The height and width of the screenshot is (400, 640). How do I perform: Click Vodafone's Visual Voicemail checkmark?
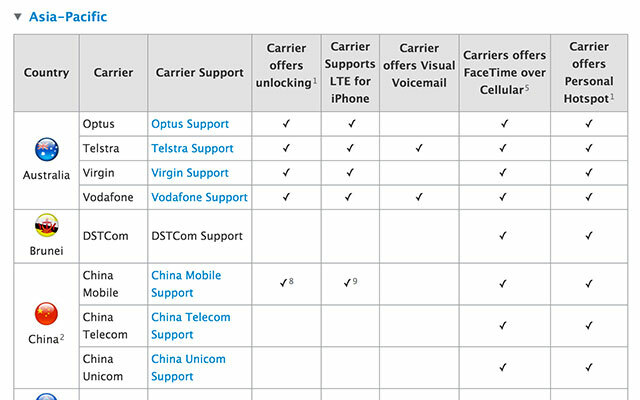[419, 197]
